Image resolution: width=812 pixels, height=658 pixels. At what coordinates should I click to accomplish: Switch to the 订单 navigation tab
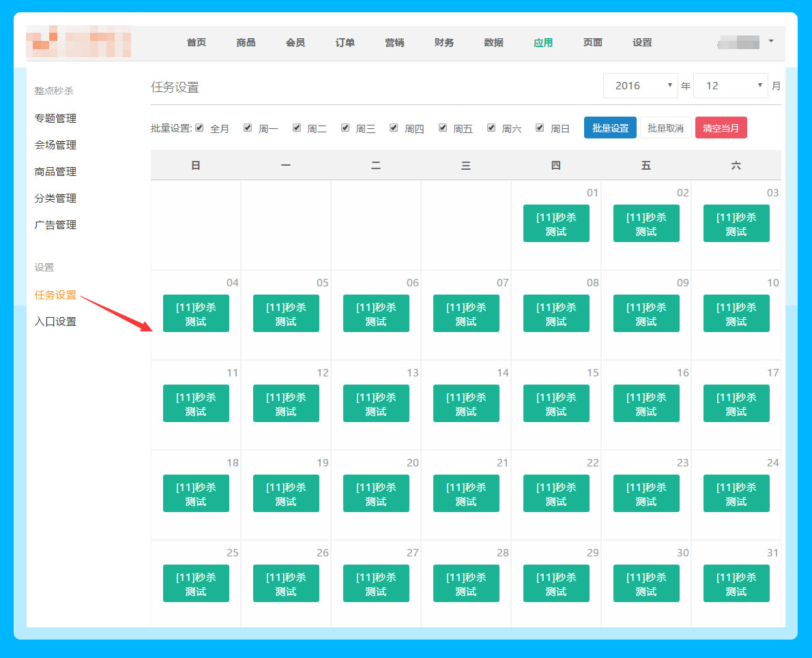[x=345, y=42]
